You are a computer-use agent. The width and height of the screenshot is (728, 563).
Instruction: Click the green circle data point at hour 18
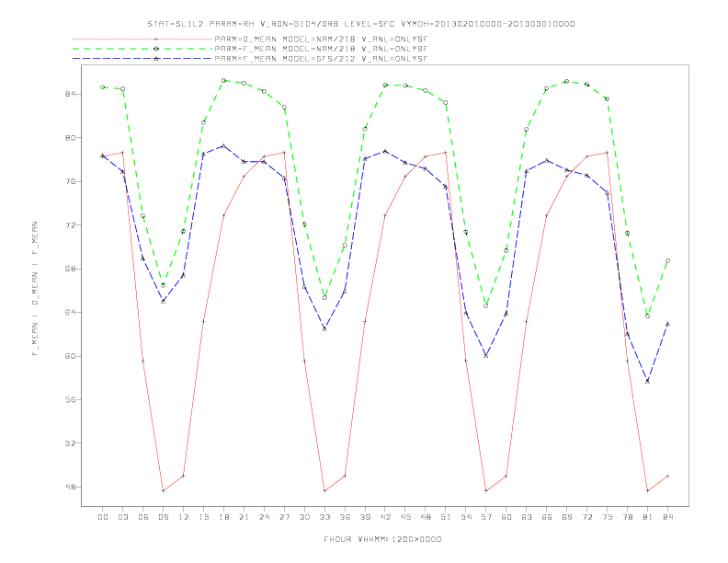click(223, 80)
